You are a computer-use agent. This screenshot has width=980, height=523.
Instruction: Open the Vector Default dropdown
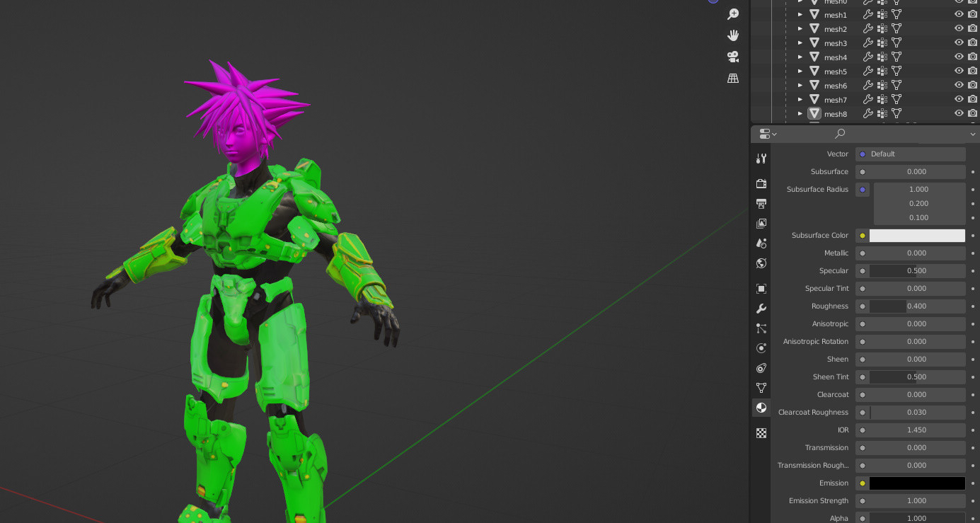point(913,154)
